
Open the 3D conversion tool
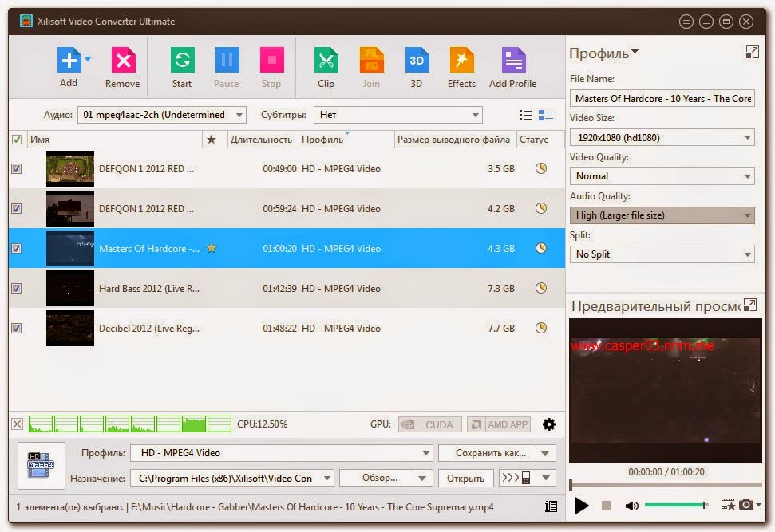(417, 61)
